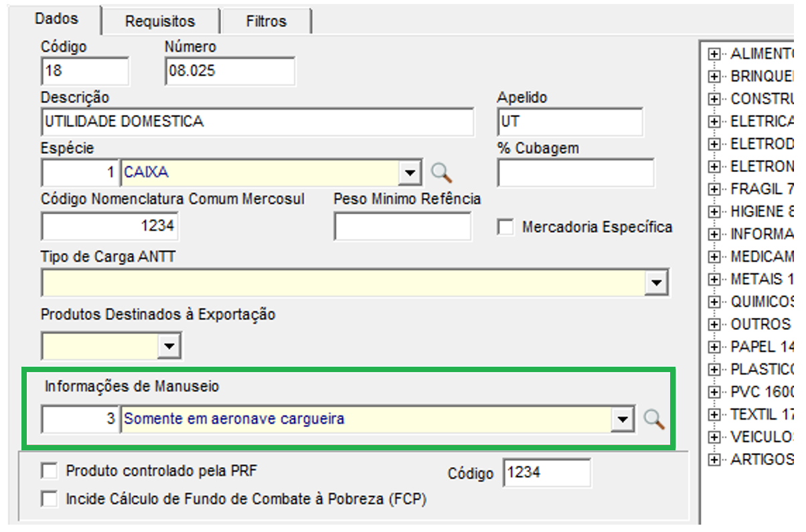Open the Tipo de Carga ANTT dropdown
806x532 pixels.
[x=656, y=282]
